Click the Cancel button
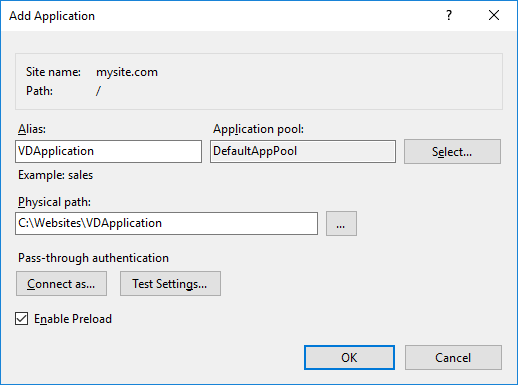518x385 pixels. pyautogui.click(x=453, y=358)
